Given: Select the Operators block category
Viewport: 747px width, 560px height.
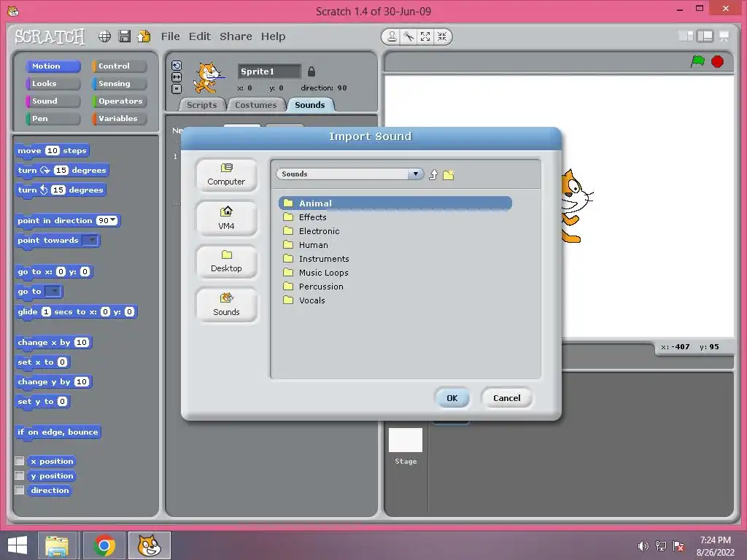Looking at the screenshot, I should pyautogui.click(x=120, y=101).
